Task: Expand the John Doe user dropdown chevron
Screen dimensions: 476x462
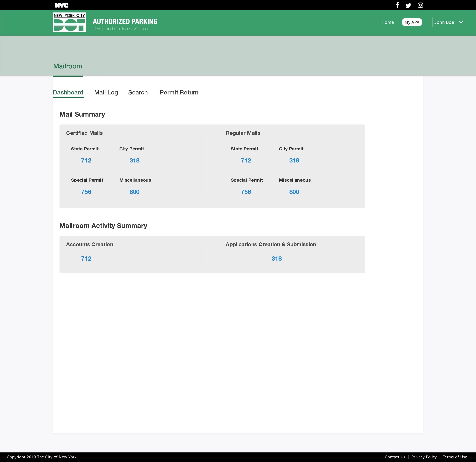Action: pos(461,22)
